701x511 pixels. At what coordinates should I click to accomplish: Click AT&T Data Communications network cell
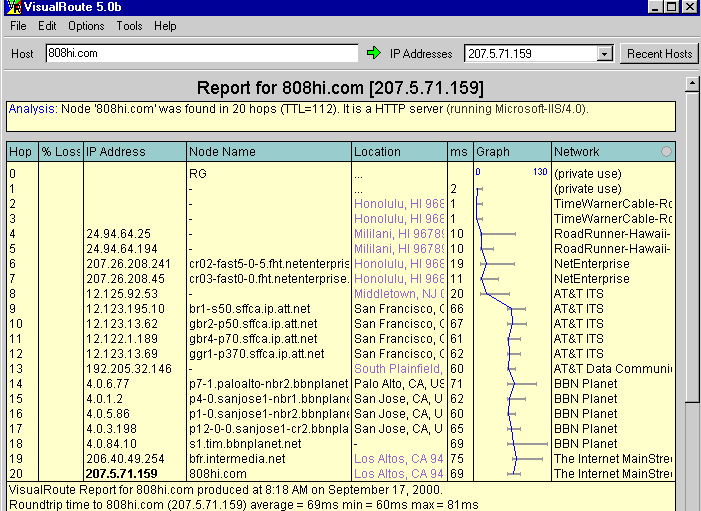click(613, 369)
